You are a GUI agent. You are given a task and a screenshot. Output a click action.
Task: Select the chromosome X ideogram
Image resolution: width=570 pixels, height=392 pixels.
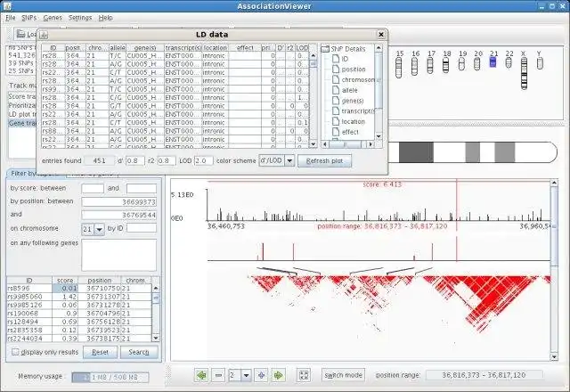point(524,73)
